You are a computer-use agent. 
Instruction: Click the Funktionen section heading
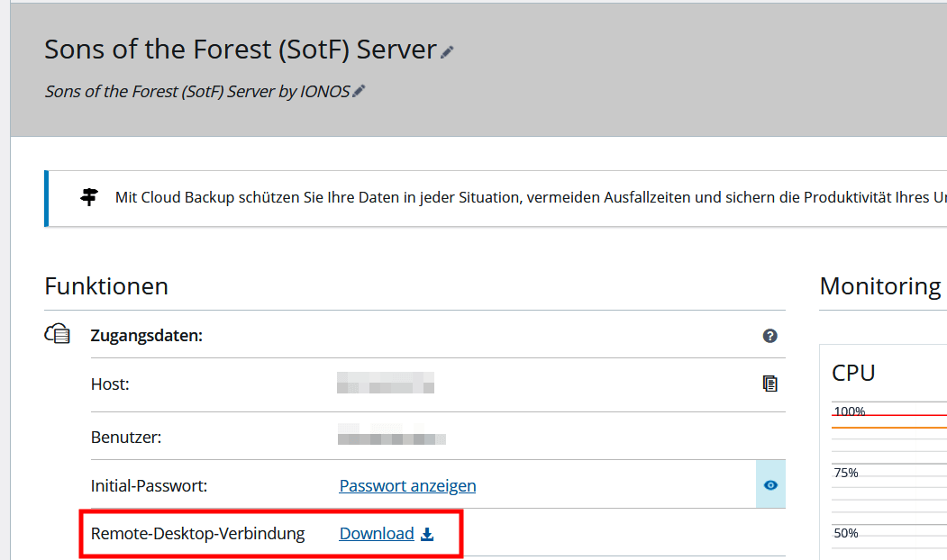click(105, 286)
